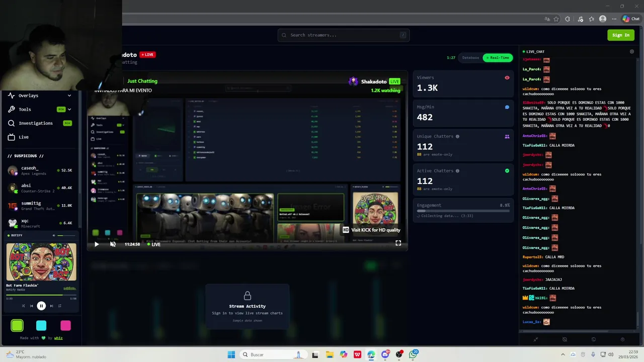This screenshot has width=644, height=362.
Task: Open live chat settings gear
Action: [x=632, y=51]
